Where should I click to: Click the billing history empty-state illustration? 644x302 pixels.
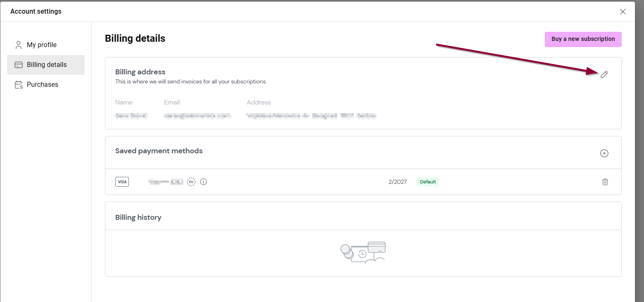[x=364, y=252]
